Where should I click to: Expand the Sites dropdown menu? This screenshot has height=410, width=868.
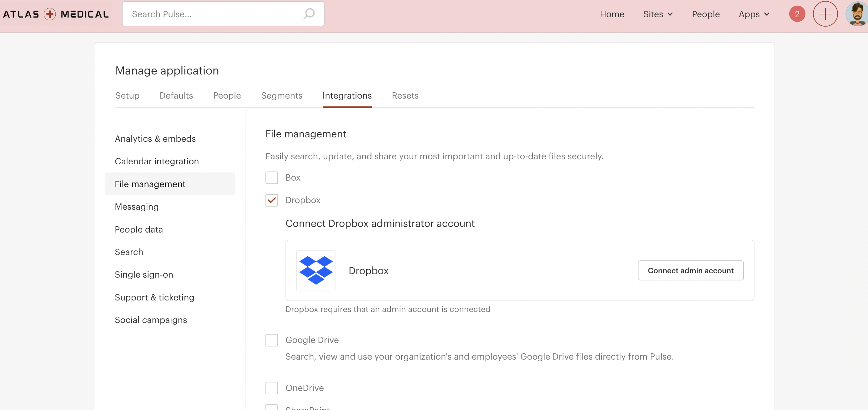(658, 14)
